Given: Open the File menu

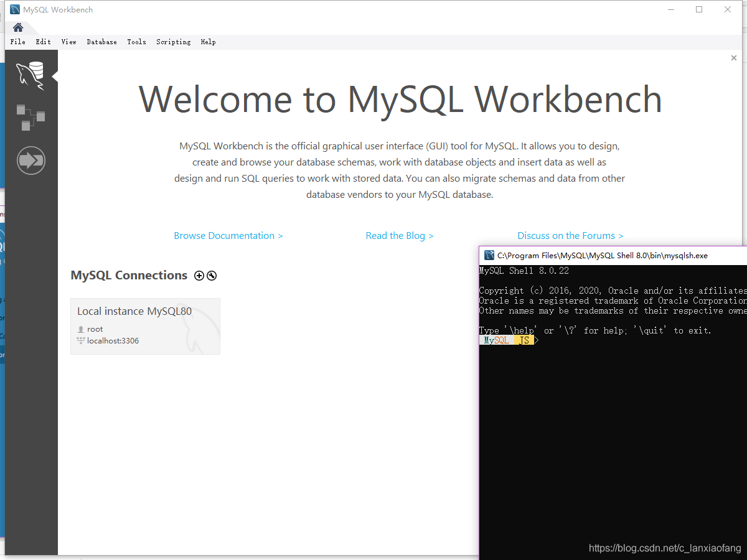Looking at the screenshot, I should [x=18, y=42].
